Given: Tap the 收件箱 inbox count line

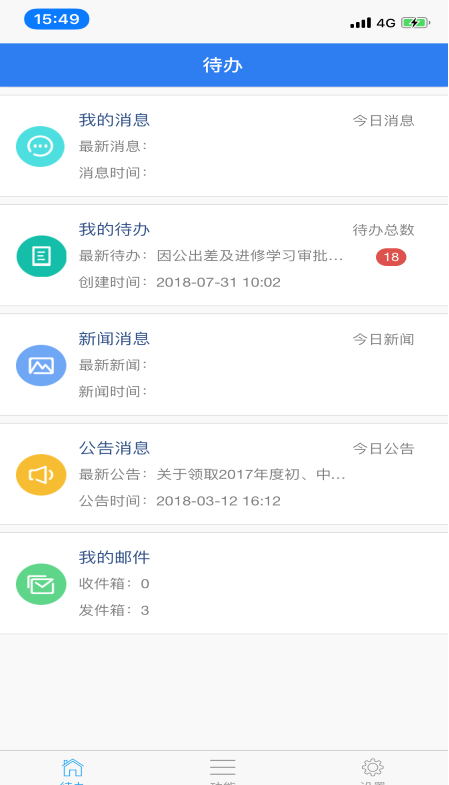Looking at the screenshot, I should pos(114,584).
